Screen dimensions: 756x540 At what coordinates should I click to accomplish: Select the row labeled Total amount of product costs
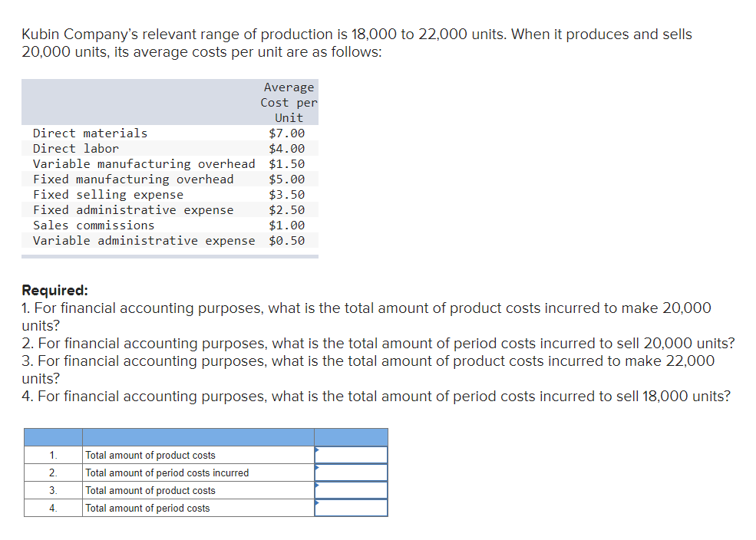tap(149, 455)
